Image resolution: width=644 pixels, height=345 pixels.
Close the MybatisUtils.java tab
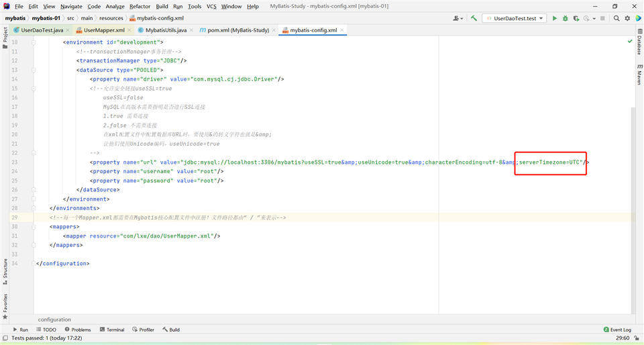point(191,30)
